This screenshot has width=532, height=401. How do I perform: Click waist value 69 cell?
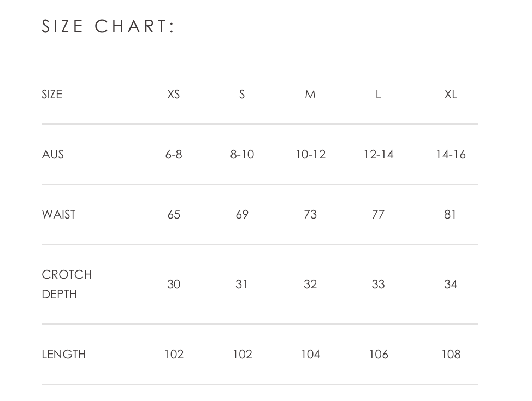click(x=242, y=215)
